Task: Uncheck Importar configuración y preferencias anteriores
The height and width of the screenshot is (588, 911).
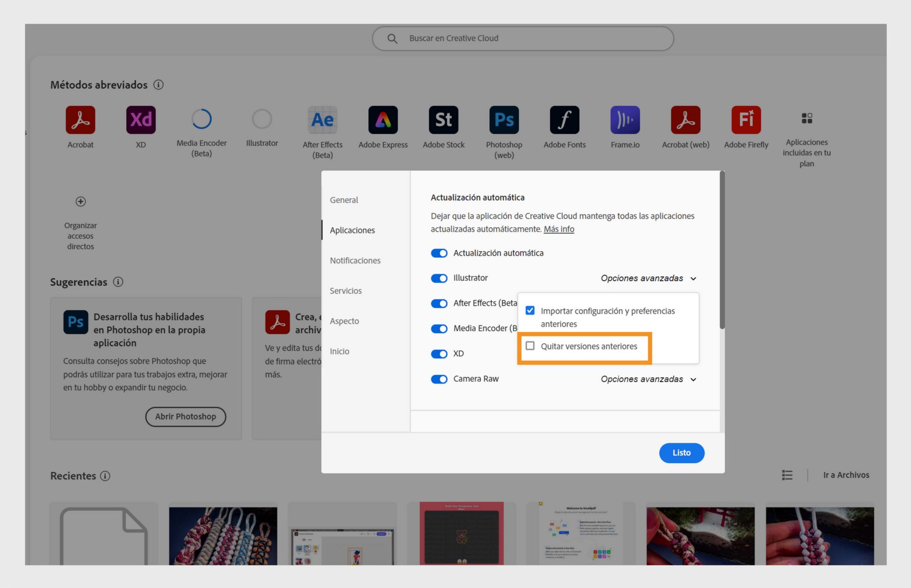Action: click(x=530, y=311)
